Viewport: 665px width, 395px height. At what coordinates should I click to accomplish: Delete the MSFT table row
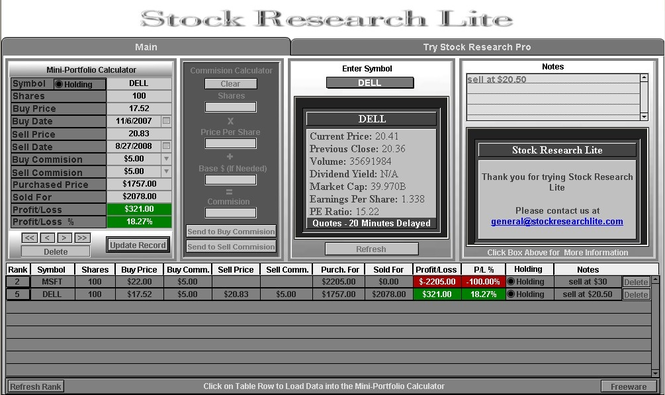point(636,282)
